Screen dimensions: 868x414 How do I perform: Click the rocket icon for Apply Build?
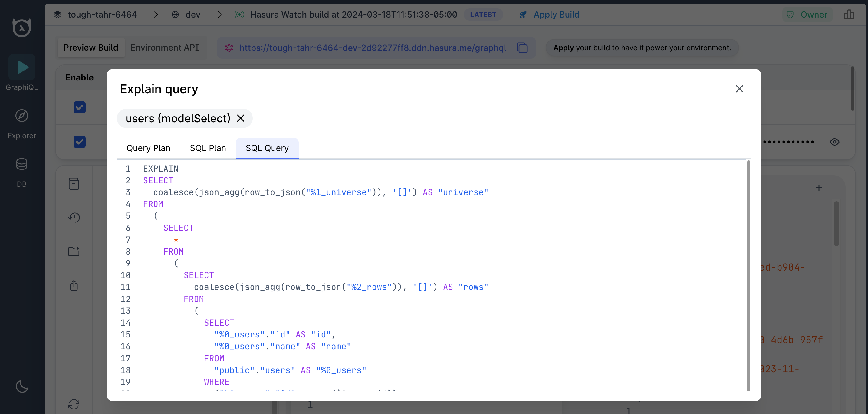[523, 15]
